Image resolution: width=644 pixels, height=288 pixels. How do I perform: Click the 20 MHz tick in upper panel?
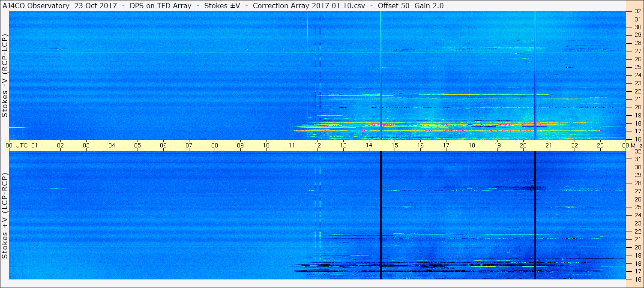637,107
